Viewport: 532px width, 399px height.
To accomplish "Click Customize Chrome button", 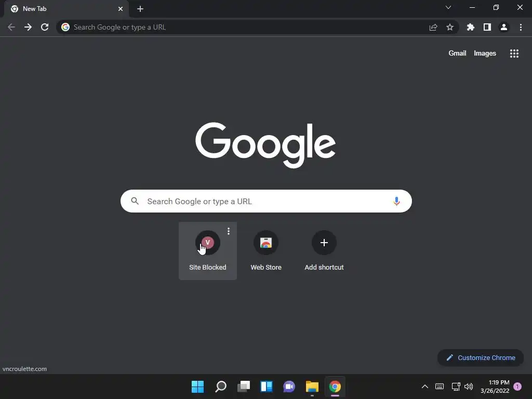I will (481, 357).
